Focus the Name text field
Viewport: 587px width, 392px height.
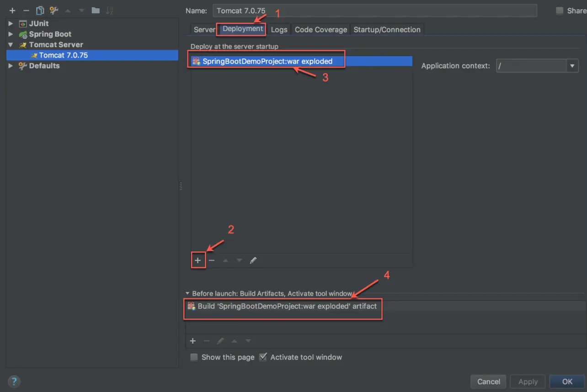click(374, 11)
